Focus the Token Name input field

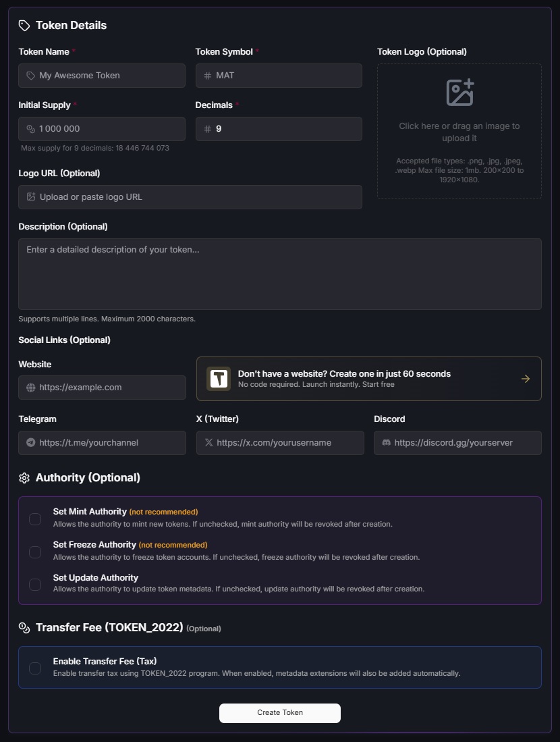(x=108, y=76)
